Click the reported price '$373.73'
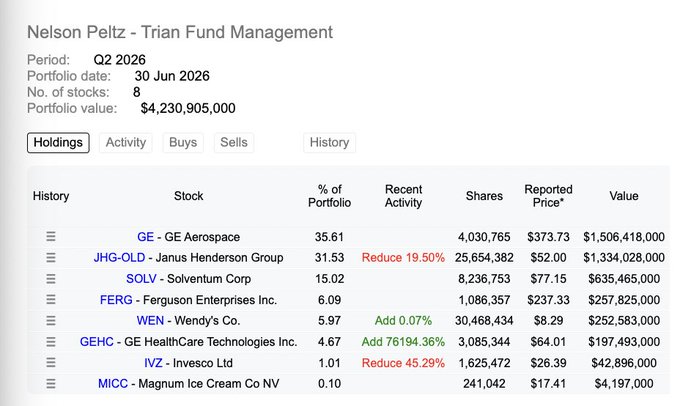680x406 pixels. (548, 237)
